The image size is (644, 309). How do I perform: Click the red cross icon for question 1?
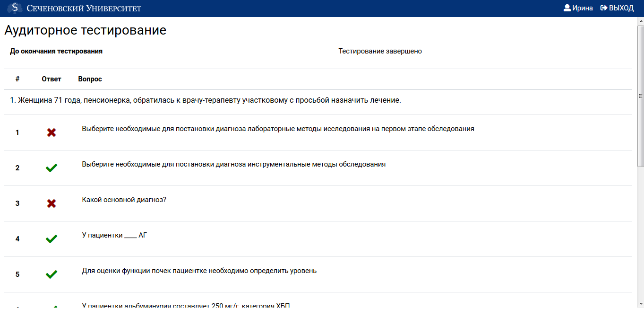click(52, 132)
